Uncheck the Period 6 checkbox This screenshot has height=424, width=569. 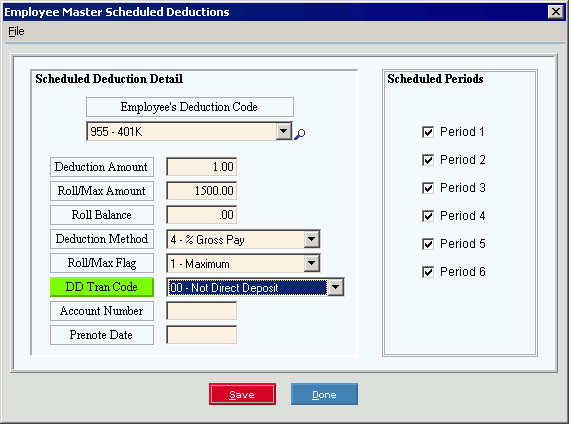click(x=428, y=272)
